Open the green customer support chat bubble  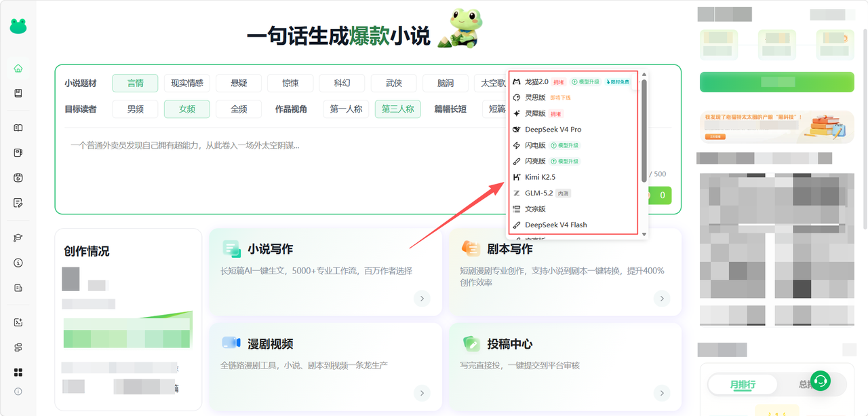[x=821, y=381]
